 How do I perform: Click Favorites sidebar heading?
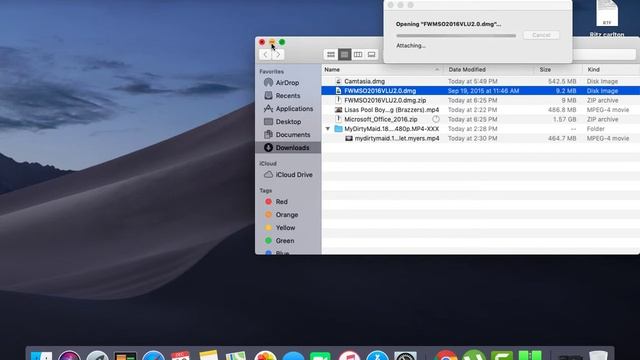coord(271,71)
